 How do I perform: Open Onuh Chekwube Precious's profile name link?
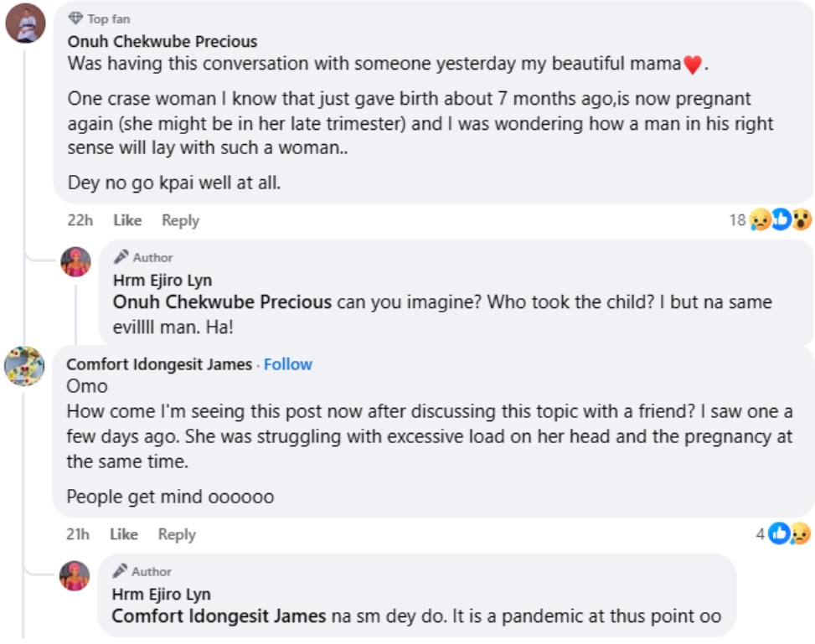(162, 41)
